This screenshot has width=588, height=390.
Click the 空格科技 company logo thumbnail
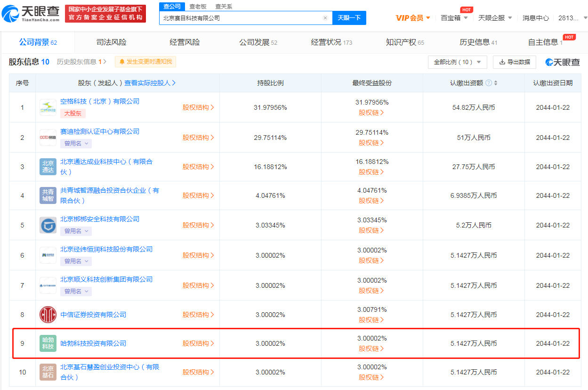click(48, 107)
